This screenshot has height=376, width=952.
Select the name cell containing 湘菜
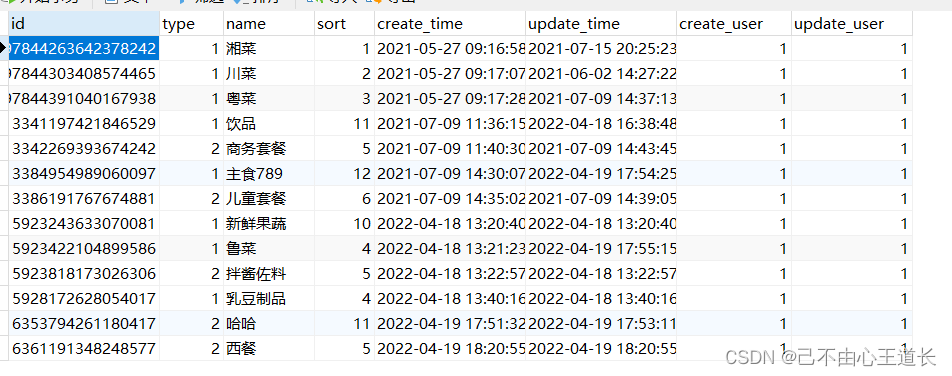(x=268, y=49)
